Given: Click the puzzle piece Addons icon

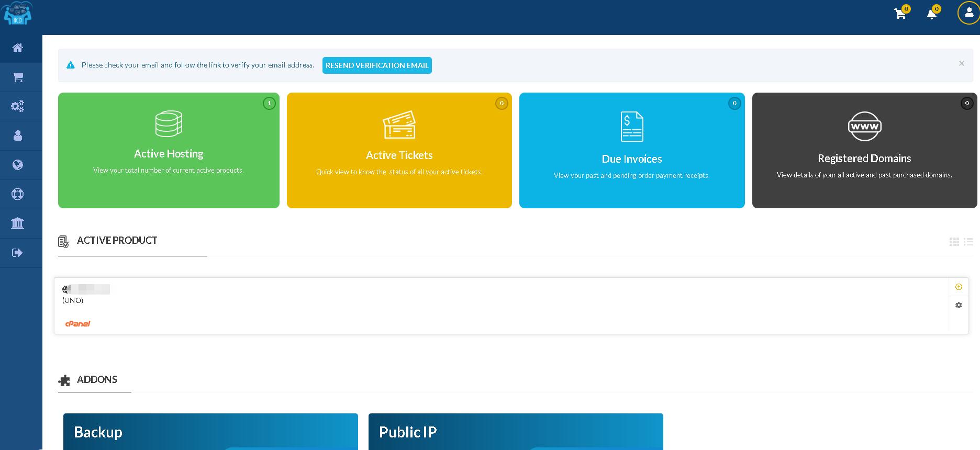Looking at the screenshot, I should click(64, 380).
